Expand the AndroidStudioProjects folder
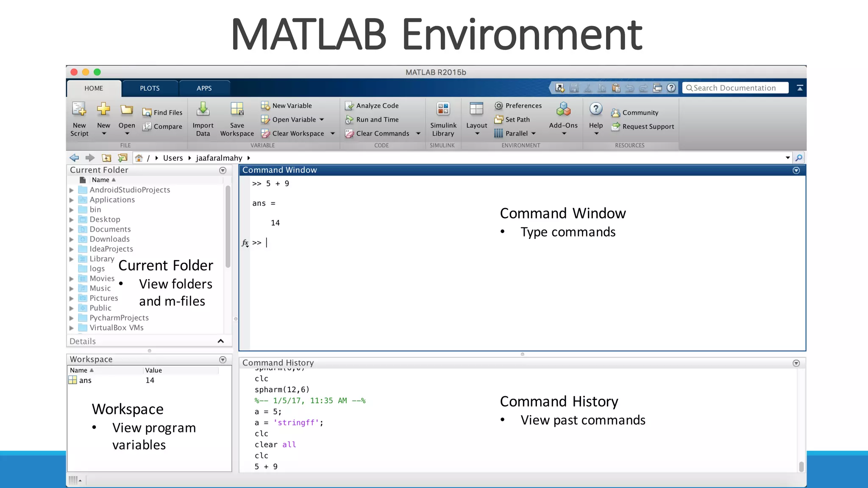Image resolution: width=868 pixels, height=488 pixels. tap(72, 190)
